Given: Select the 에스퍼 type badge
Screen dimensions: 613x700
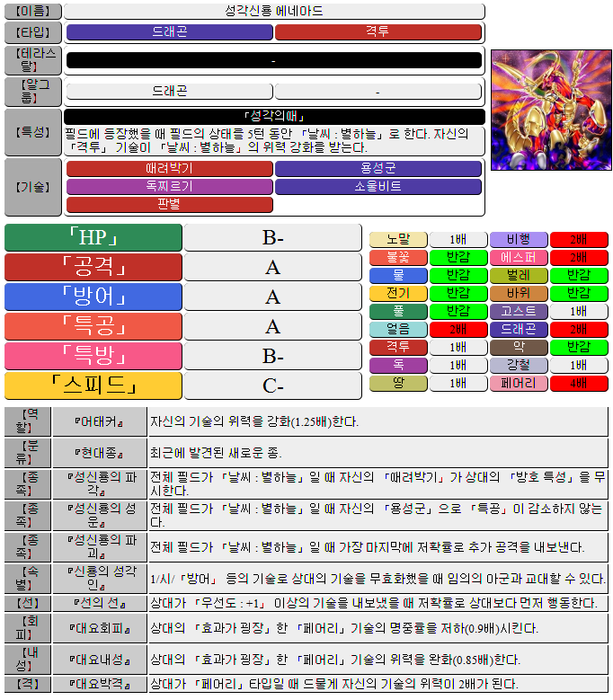Looking at the screenshot, I should click(x=519, y=257).
